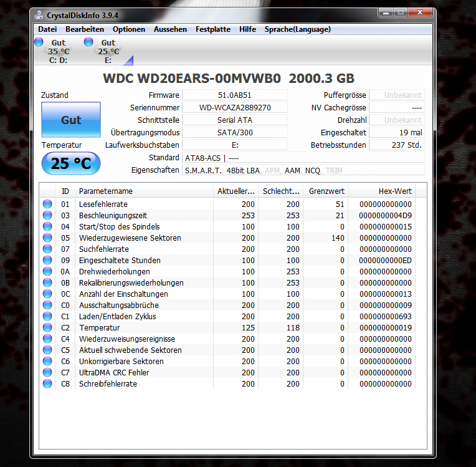This screenshot has width=476, height=467.
Task: Click the Drehzahl Unbekannt field
Action: [x=397, y=120]
